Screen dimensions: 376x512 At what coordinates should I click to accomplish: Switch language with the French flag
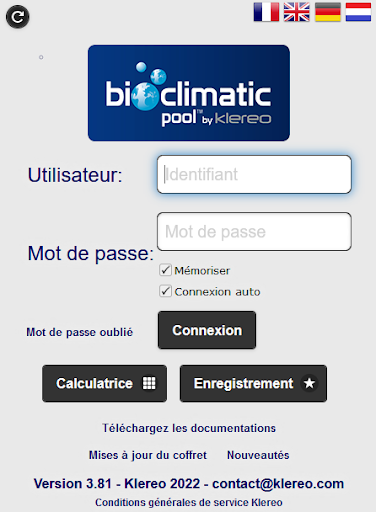(266, 12)
